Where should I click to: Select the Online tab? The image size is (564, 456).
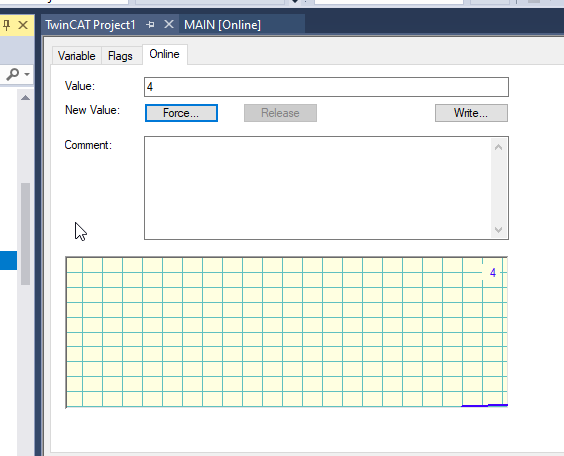(164, 54)
